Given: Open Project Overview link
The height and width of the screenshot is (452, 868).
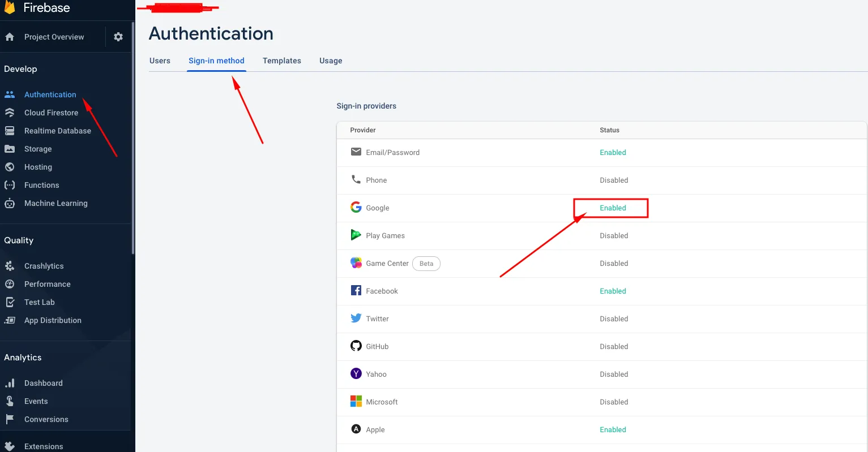Looking at the screenshot, I should pyautogui.click(x=54, y=37).
